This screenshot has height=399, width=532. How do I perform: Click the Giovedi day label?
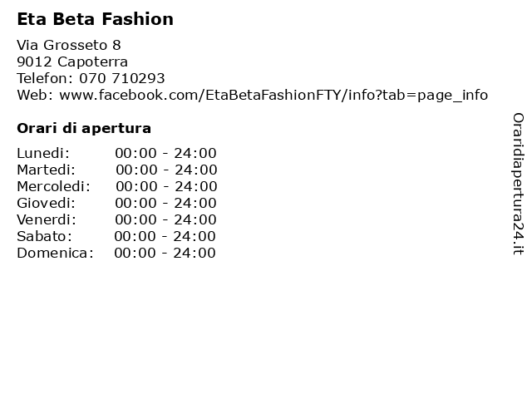(47, 203)
